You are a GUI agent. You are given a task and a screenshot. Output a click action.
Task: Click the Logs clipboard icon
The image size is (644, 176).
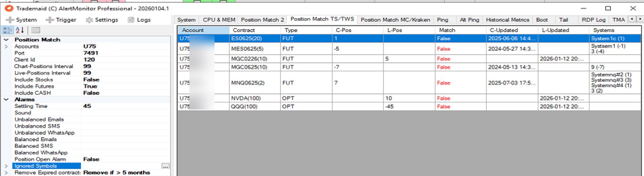(x=131, y=20)
